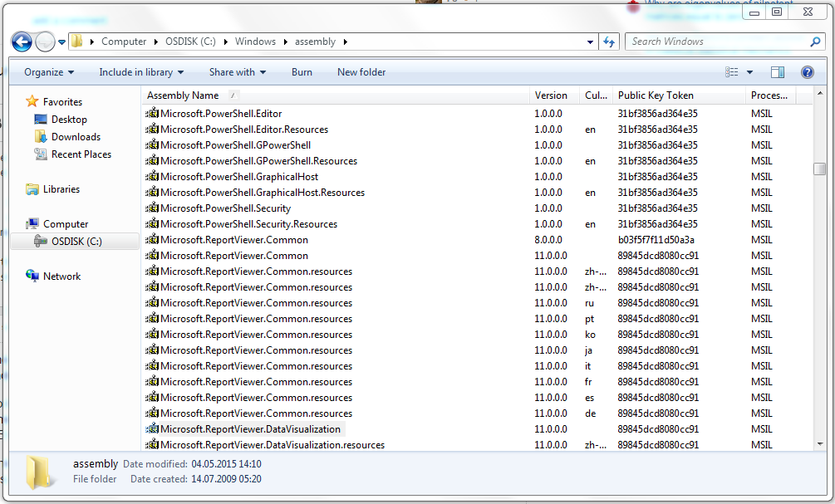Click the vertical scrollbar thumb
Screen dimensions: 835x504
pos(819,169)
